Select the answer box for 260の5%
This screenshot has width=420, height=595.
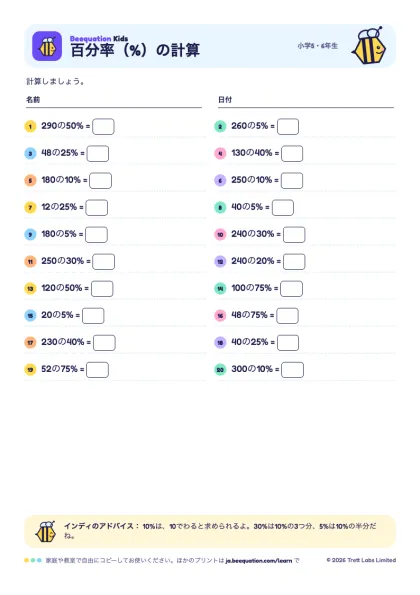point(288,126)
